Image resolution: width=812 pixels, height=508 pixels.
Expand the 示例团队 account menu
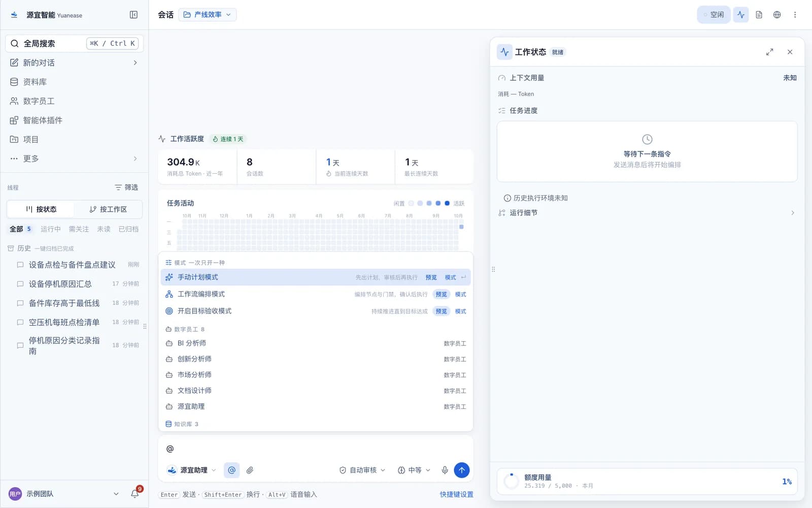(64, 494)
